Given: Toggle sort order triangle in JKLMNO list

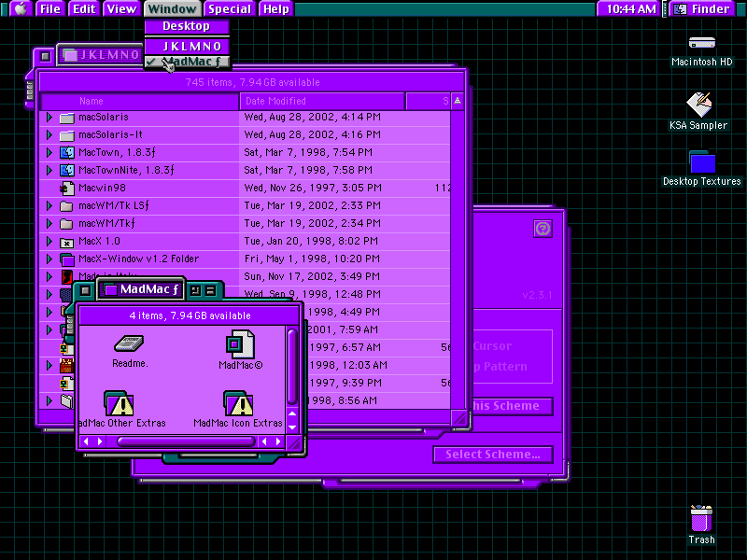Looking at the screenshot, I should [x=458, y=101].
